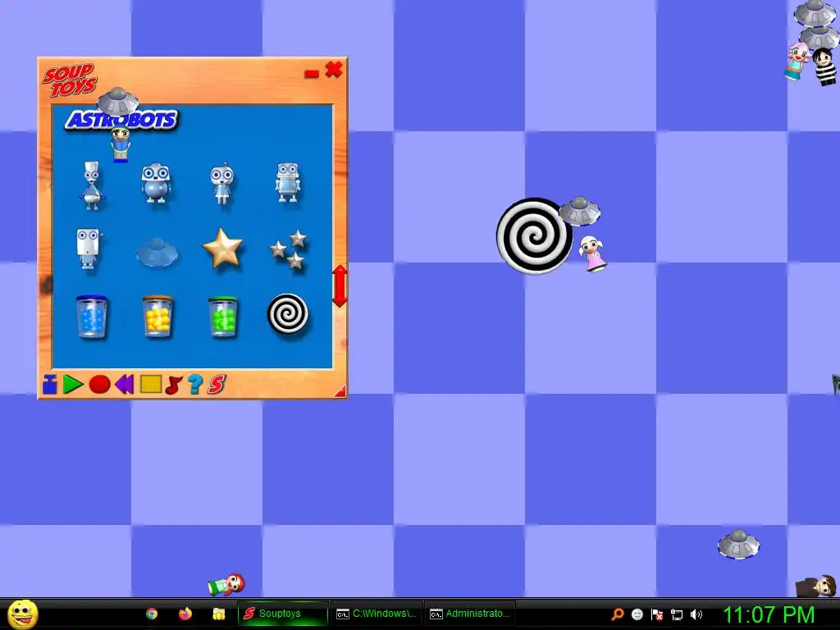This screenshot has width=840, height=630.
Task: Open the file explorer folder in taskbar
Action: 218,614
